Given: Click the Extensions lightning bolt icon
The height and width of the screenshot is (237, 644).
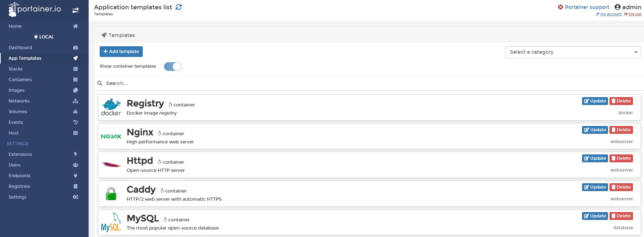Looking at the screenshot, I should pyautogui.click(x=75, y=154).
